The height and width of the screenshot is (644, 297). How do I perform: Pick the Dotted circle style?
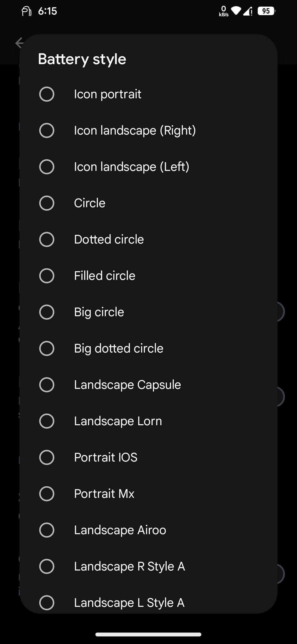(x=148, y=239)
